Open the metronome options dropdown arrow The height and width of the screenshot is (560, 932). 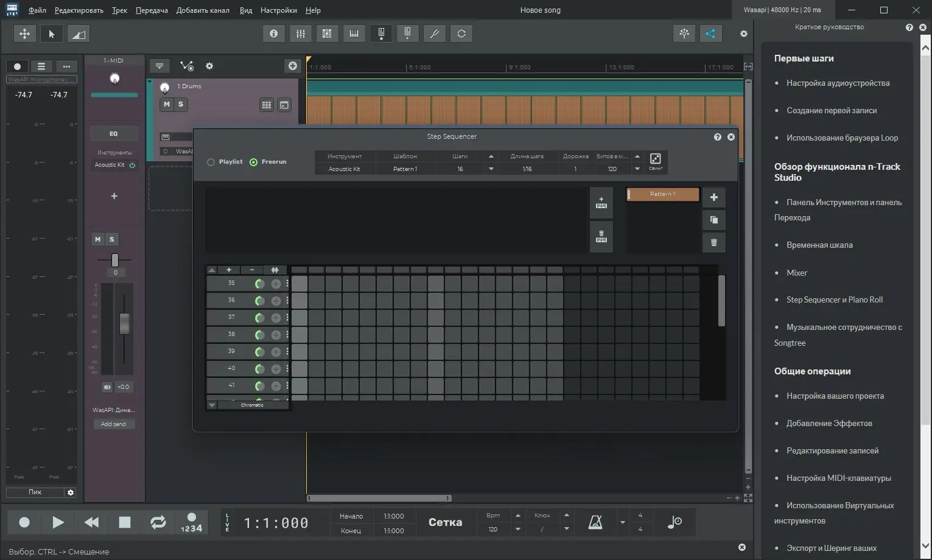(x=622, y=522)
